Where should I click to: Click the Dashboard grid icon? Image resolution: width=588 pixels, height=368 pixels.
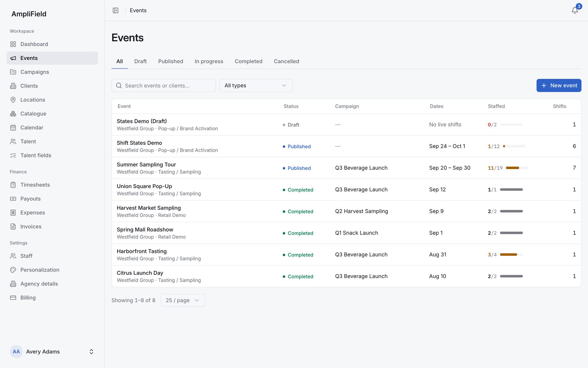coord(13,44)
